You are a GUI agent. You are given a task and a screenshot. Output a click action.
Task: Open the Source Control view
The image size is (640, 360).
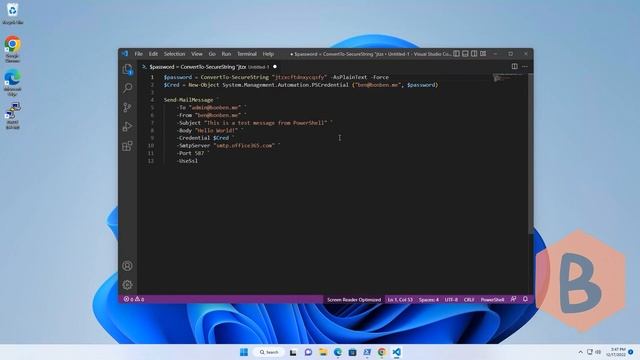coord(127,107)
